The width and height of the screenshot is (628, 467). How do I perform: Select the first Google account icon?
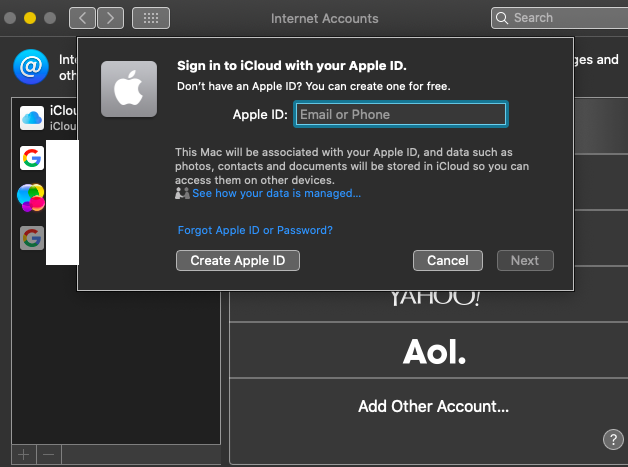(x=32, y=158)
